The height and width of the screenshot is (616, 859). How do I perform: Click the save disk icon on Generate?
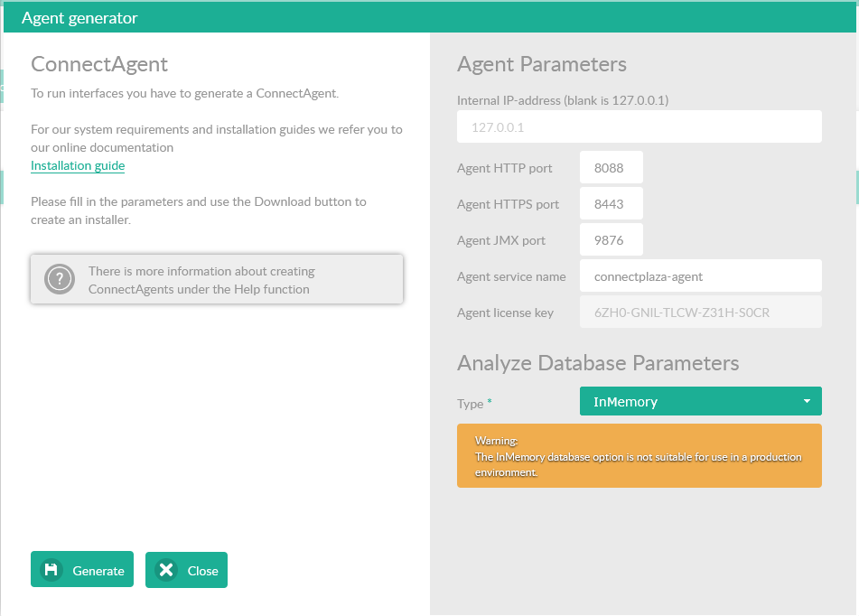(51, 570)
